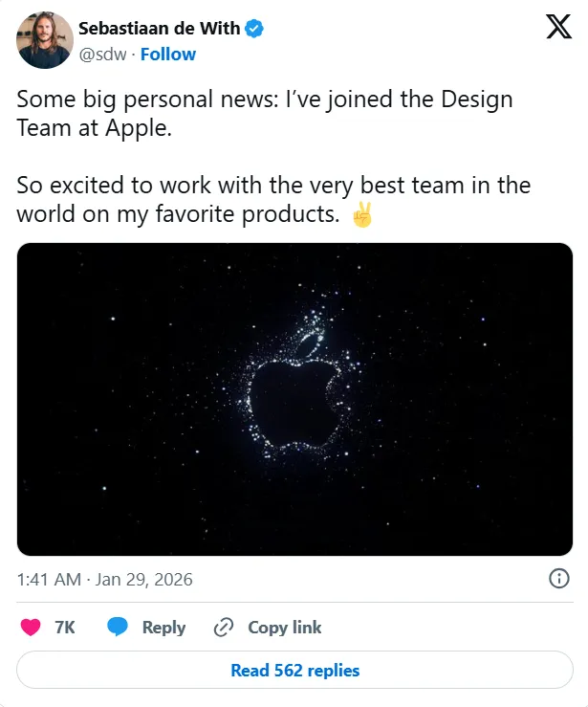The image size is (588, 707).
Task: Open the tweet info circle icon
Action: [559, 579]
